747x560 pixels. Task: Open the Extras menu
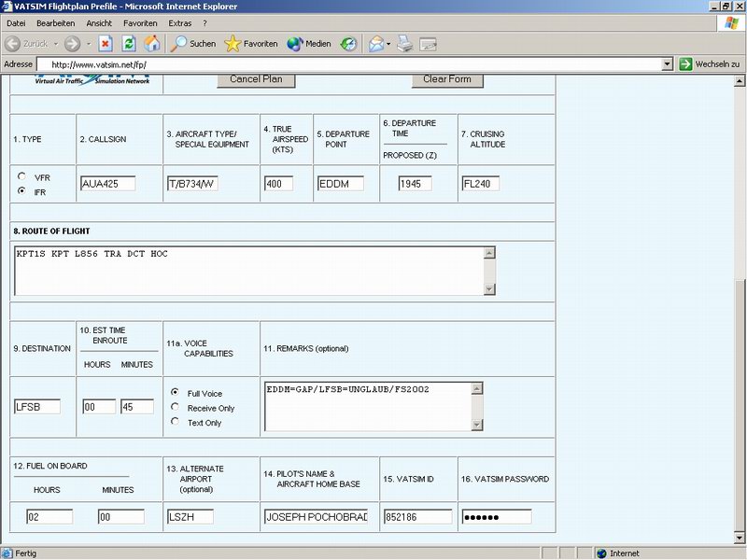[x=180, y=22]
